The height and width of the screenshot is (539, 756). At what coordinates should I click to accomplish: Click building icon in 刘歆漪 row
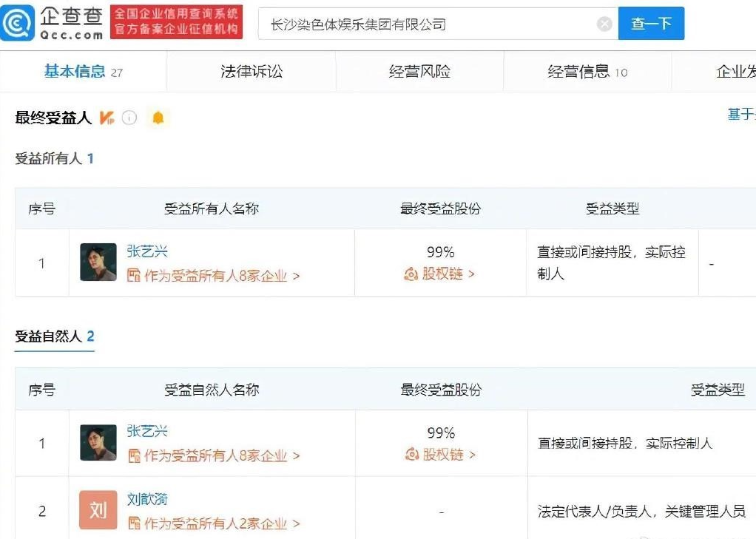(x=135, y=523)
